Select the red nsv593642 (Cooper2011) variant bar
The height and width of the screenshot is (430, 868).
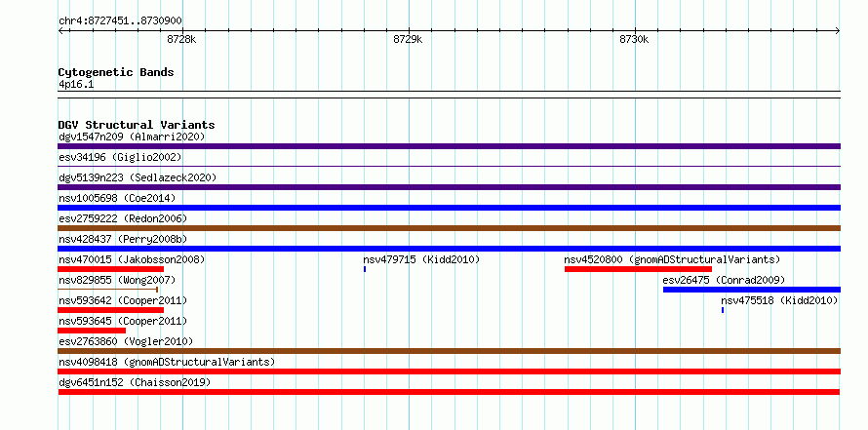111,310
